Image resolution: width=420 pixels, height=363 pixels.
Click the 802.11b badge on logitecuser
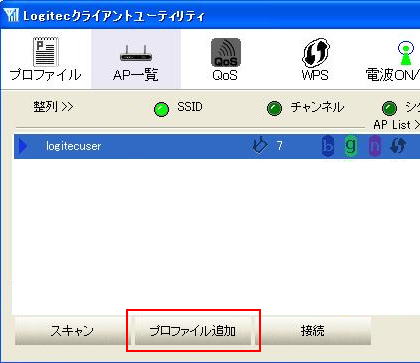click(328, 146)
